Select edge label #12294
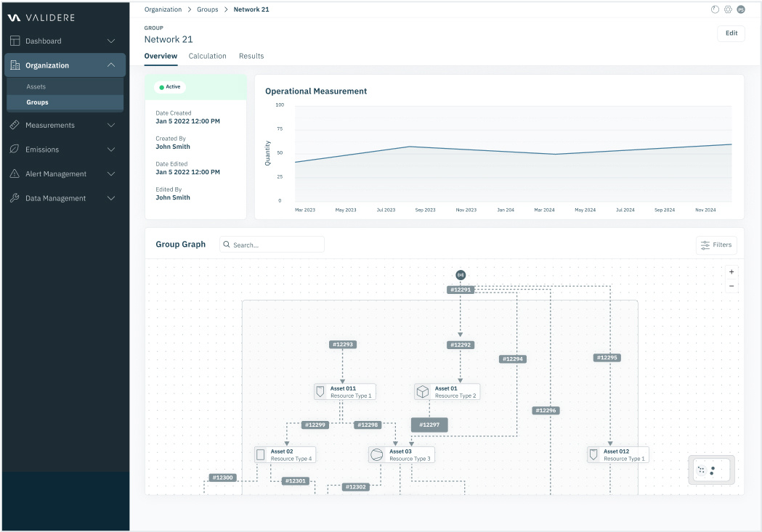The height and width of the screenshot is (532, 762). click(x=513, y=359)
